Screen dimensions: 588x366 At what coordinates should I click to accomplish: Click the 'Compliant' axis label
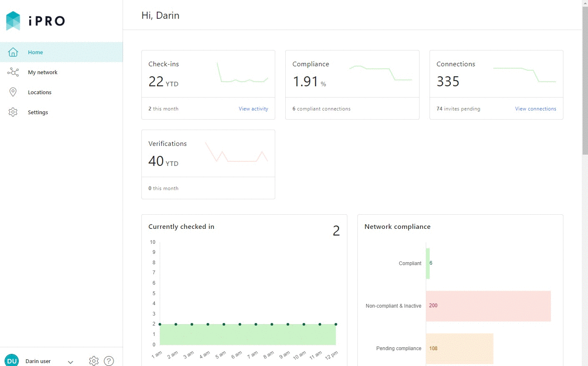pyautogui.click(x=410, y=263)
